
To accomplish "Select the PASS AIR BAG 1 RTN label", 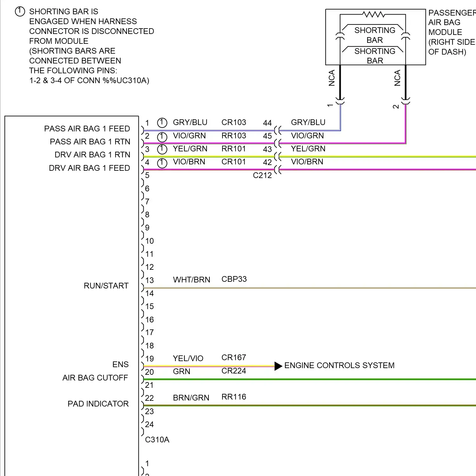I will click(x=90, y=142).
